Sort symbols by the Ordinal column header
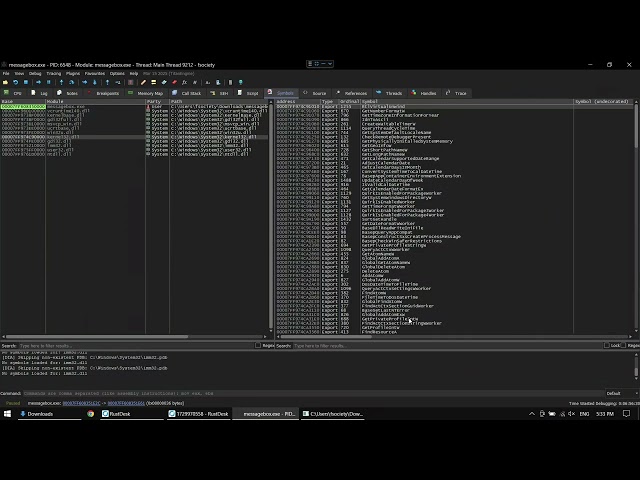This screenshot has height=480, width=640. (349, 101)
